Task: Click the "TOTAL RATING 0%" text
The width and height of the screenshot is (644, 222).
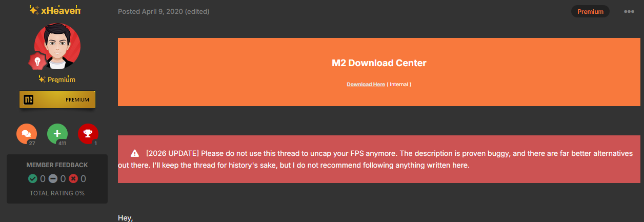Action: coord(57,193)
